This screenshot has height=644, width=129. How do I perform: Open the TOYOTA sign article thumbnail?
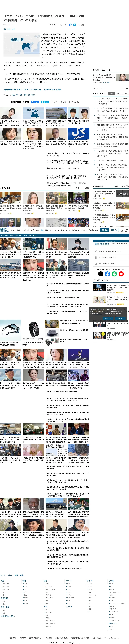pyautogui.click(x=122, y=194)
